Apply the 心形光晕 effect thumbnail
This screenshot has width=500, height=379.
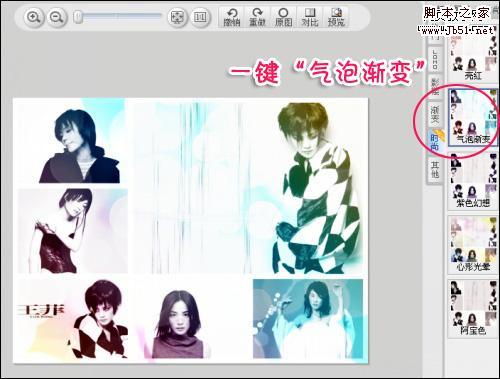click(x=473, y=244)
